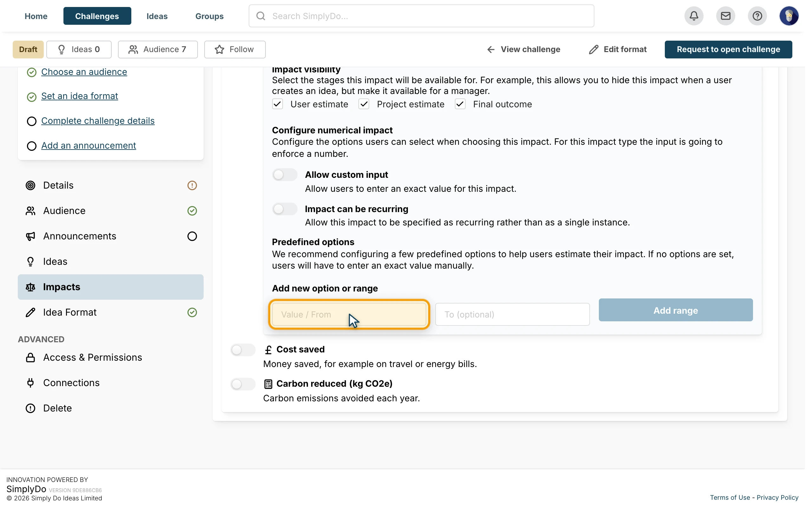Open the notifications bell icon
Viewport: 812px width, 508px height.
click(694, 16)
